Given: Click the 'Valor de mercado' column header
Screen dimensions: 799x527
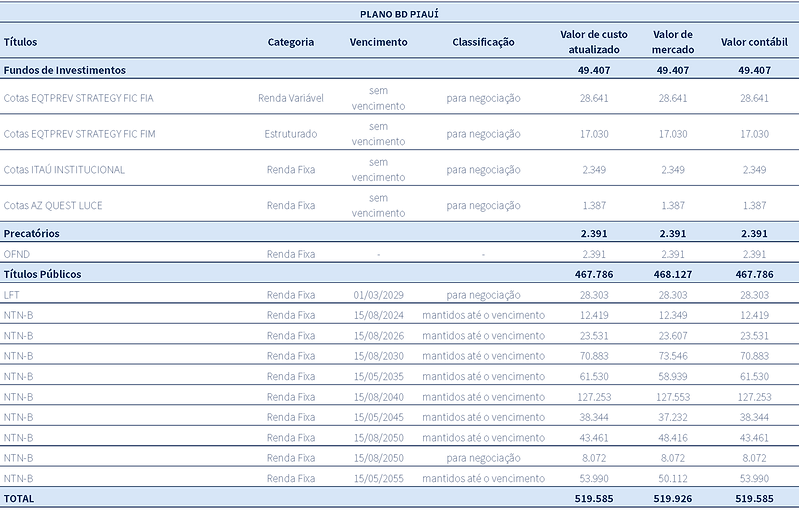Looking at the screenshot, I should click(x=673, y=42).
